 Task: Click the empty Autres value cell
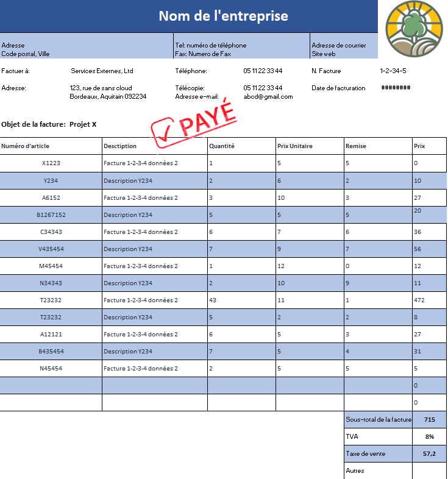[x=429, y=470]
